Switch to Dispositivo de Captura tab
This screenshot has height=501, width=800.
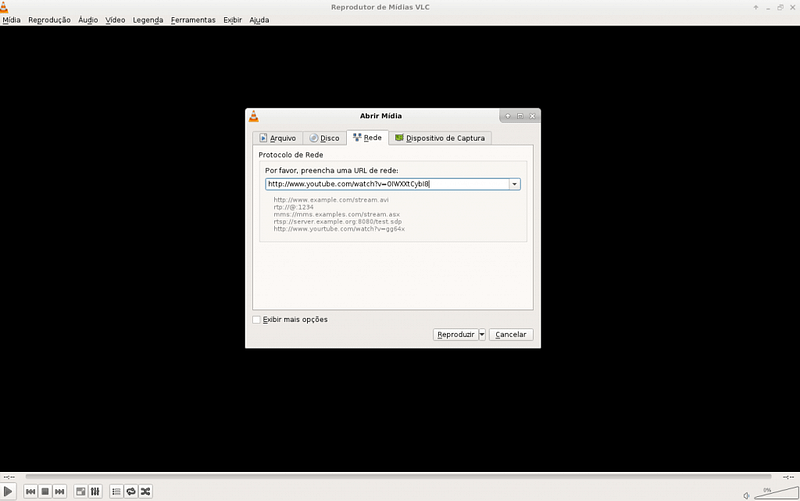coord(440,138)
